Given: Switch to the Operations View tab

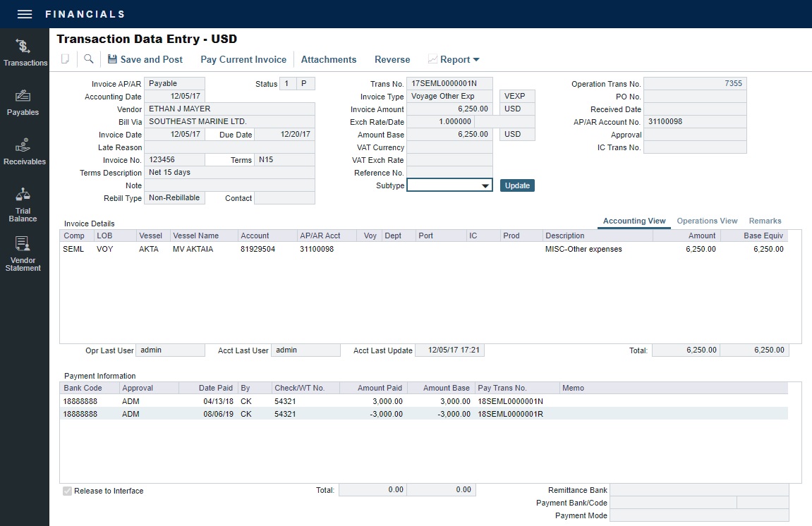Looking at the screenshot, I should pyautogui.click(x=707, y=221).
